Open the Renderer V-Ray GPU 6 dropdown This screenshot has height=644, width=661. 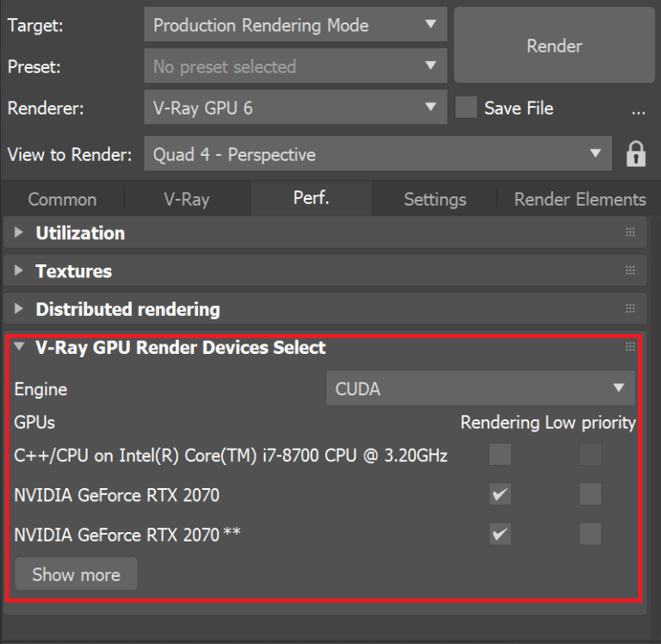pos(295,107)
